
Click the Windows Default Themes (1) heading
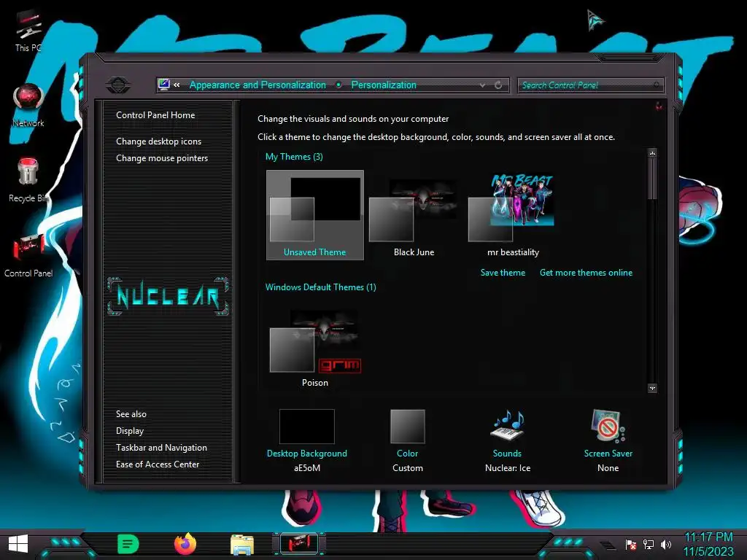point(321,287)
